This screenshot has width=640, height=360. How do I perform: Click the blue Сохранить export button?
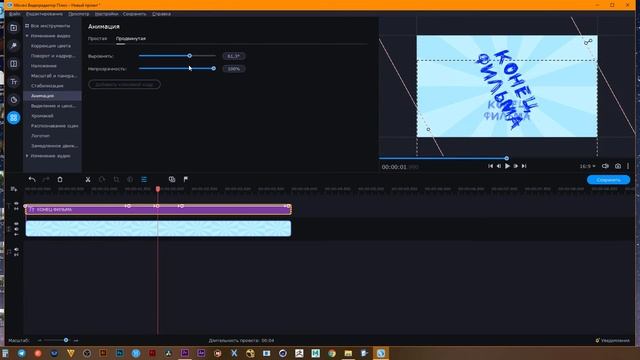coord(608,180)
